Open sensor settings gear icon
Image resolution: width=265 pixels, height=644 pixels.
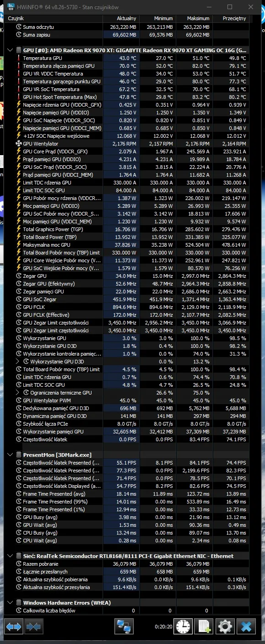tap(225, 626)
